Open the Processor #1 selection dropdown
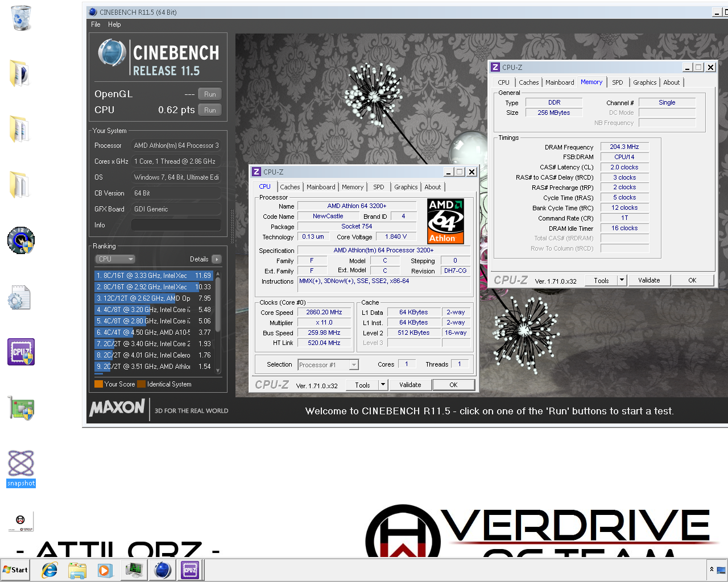 point(328,365)
